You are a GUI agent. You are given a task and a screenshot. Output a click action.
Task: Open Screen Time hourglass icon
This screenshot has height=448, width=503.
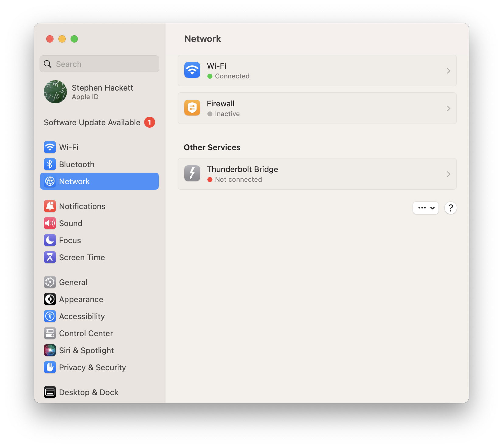point(50,257)
